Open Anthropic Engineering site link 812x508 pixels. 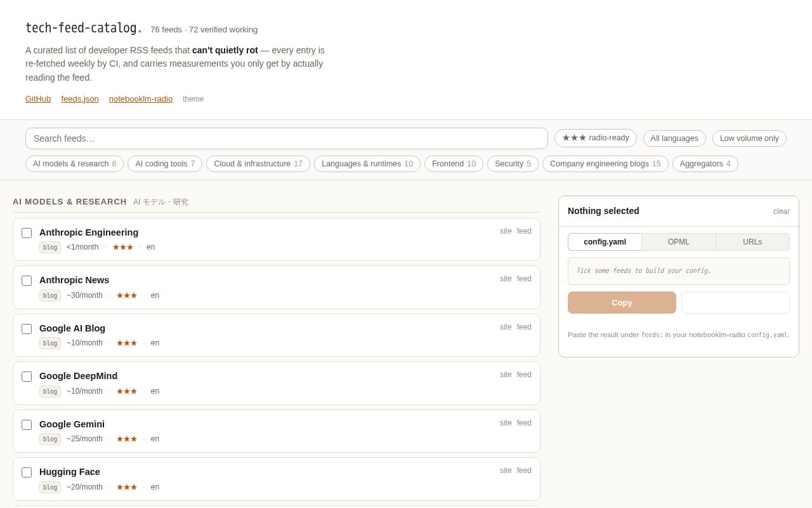(506, 231)
